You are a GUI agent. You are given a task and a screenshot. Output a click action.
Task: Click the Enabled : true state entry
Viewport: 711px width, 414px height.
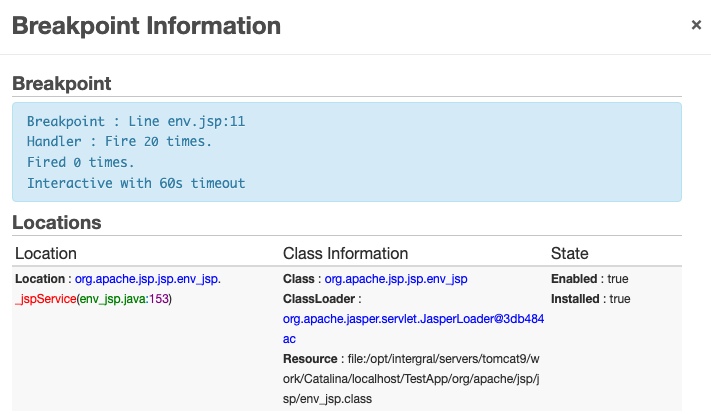click(589, 279)
